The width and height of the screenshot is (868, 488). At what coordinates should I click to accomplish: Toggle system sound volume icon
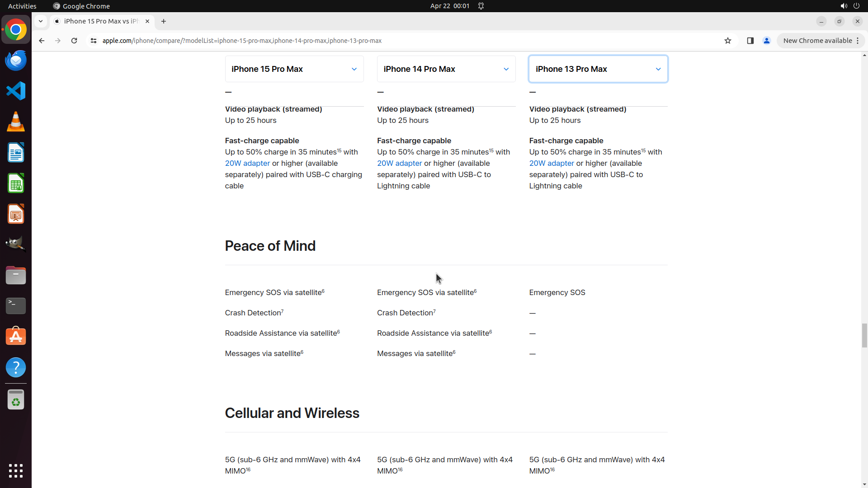coord(844,6)
